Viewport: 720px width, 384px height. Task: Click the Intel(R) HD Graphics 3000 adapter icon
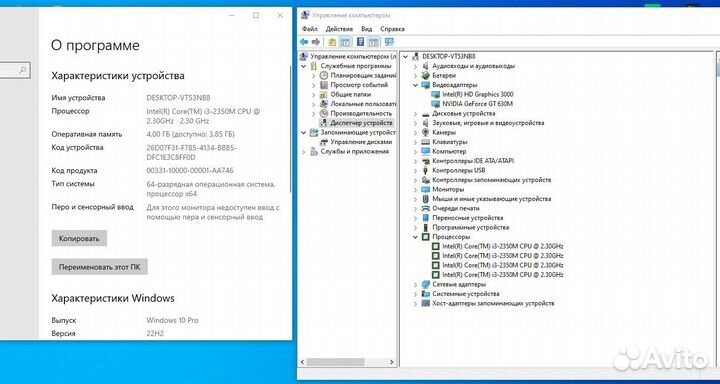coord(436,94)
